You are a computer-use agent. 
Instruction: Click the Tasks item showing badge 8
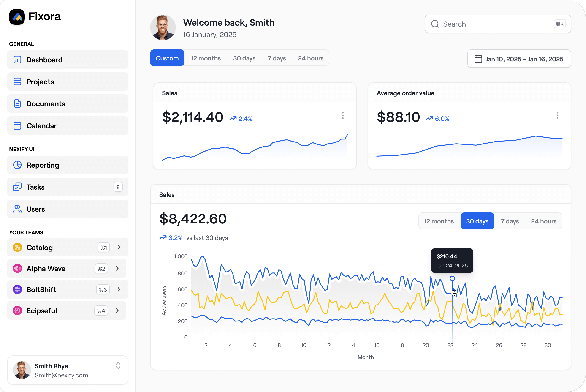tap(35, 187)
